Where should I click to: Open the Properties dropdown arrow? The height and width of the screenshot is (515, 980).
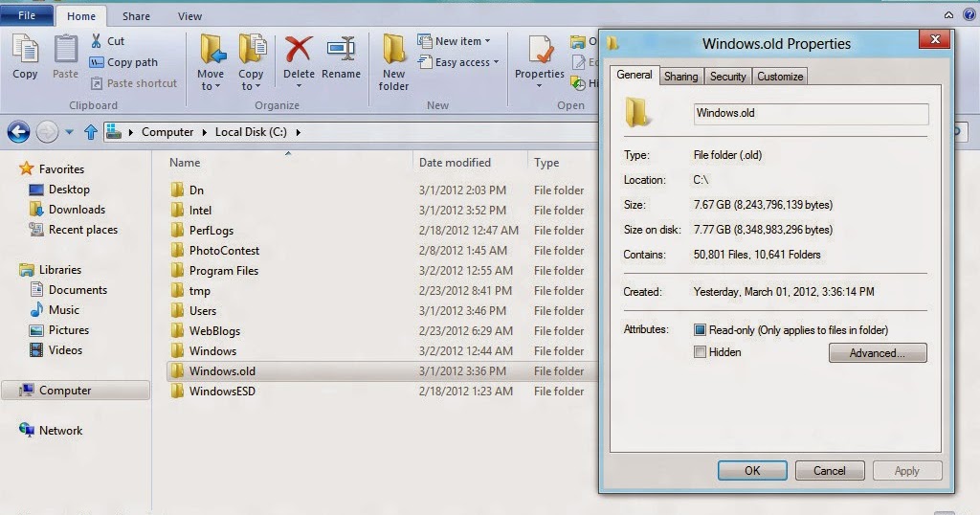(x=540, y=86)
